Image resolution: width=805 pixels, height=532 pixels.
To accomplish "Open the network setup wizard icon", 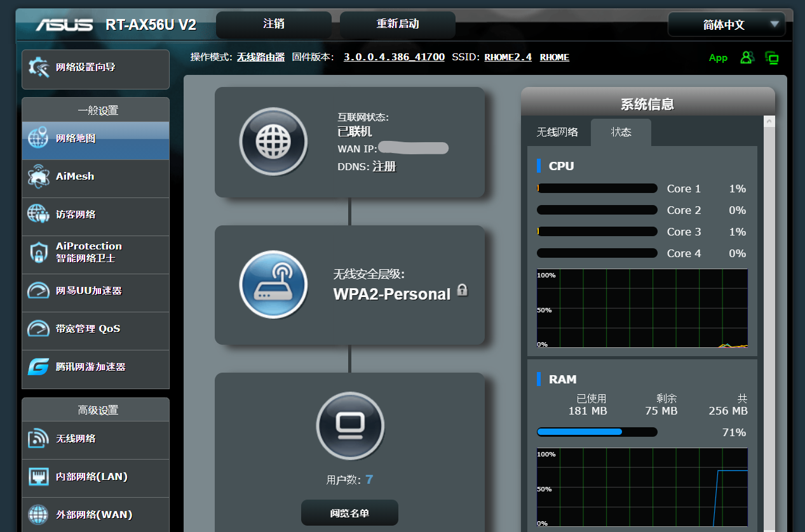I will coord(39,67).
